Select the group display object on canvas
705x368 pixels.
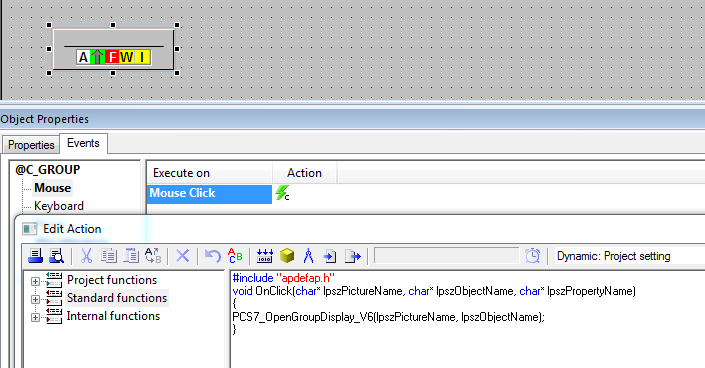(113, 49)
